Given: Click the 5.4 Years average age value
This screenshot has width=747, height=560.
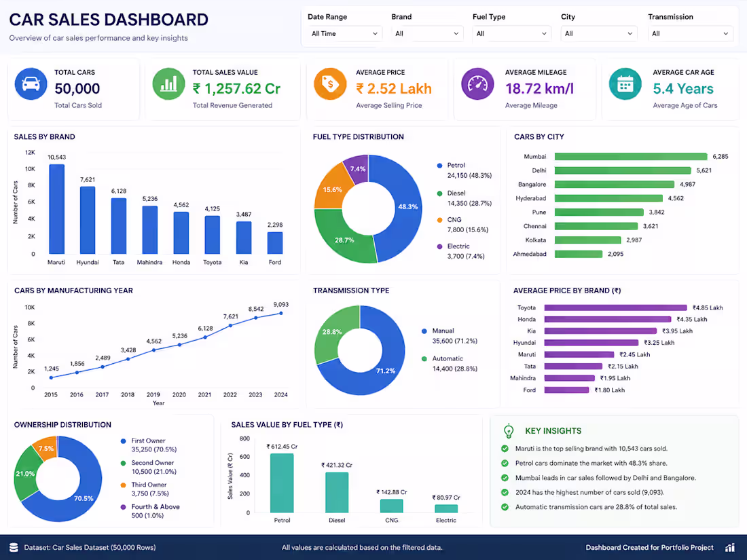Looking at the screenshot, I should (x=683, y=88).
